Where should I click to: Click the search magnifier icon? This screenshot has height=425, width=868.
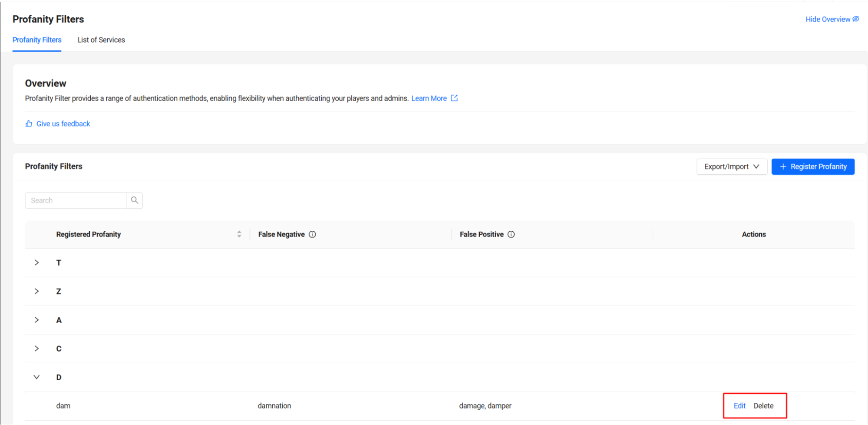click(135, 200)
